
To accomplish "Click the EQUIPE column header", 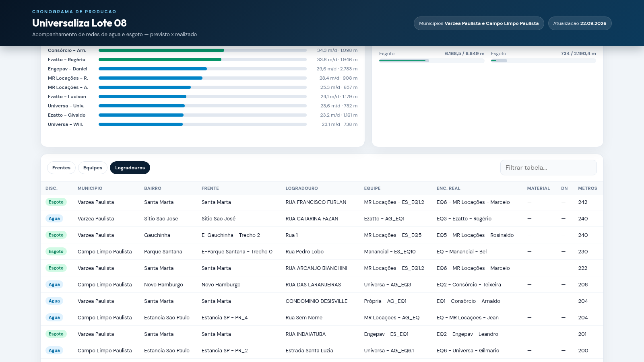I will click(x=372, y=188).
